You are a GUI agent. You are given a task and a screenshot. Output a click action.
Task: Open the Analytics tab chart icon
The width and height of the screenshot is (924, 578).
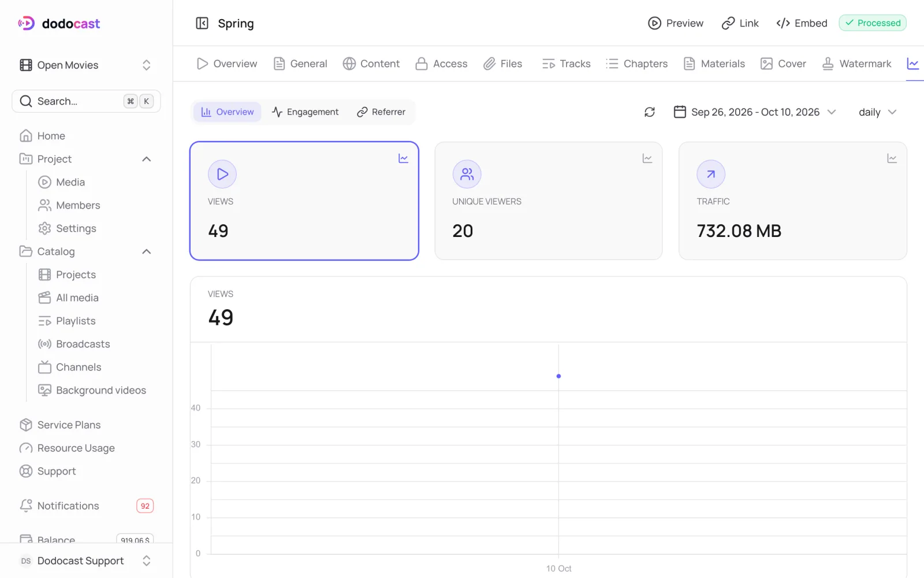click(x=913, y=64)
